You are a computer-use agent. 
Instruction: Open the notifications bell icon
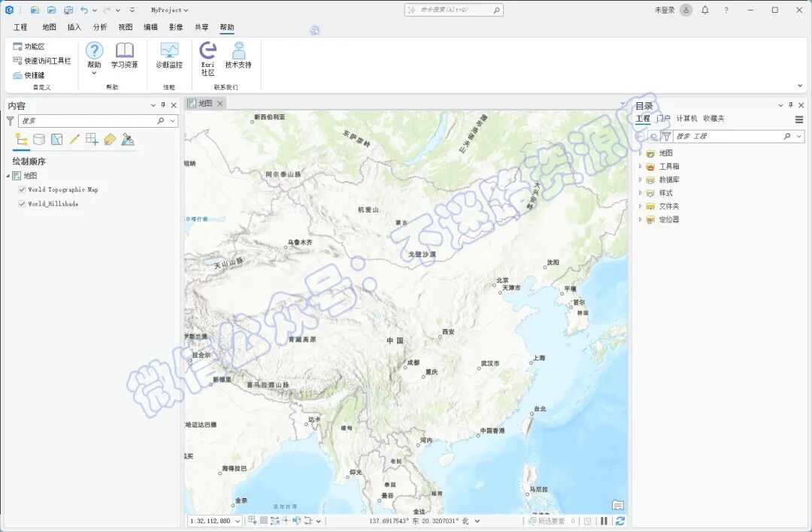[x=704, y=10]
